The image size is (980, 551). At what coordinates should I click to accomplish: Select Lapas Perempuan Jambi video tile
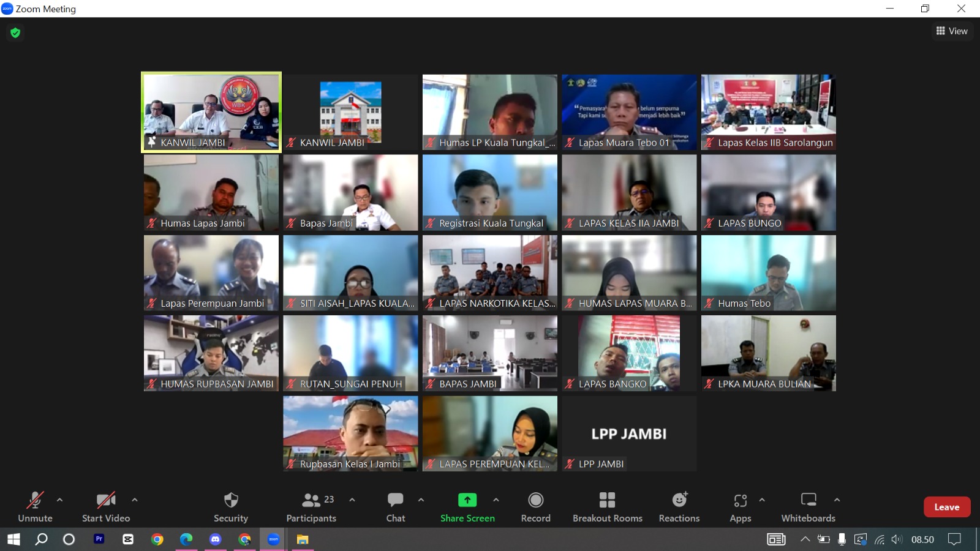(211, 273)
